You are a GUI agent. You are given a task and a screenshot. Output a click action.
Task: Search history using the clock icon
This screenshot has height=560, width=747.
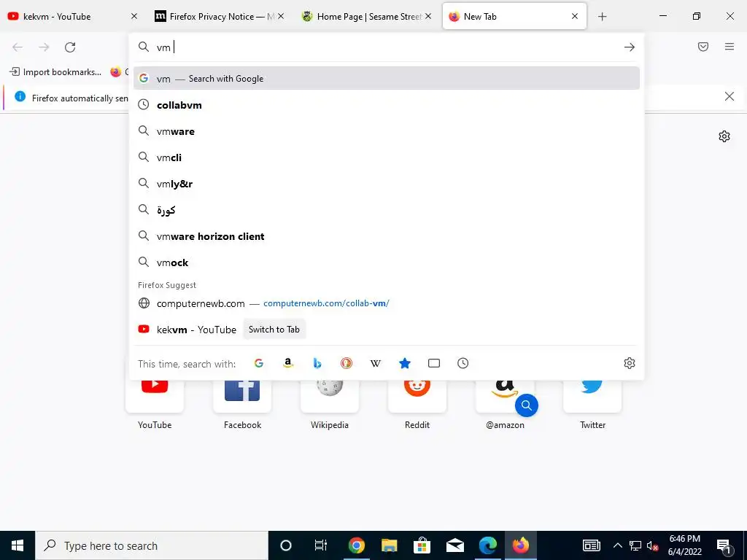click(463, 363)
